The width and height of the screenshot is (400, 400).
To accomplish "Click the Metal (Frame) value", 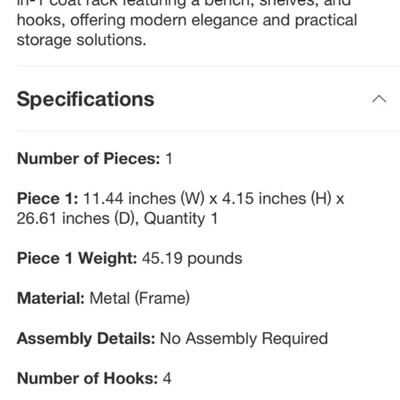I will tap(140, 298).
